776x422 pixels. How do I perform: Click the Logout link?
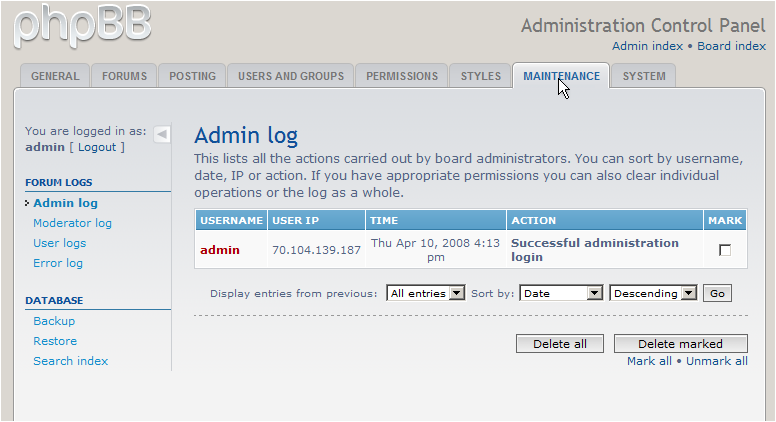97,147
